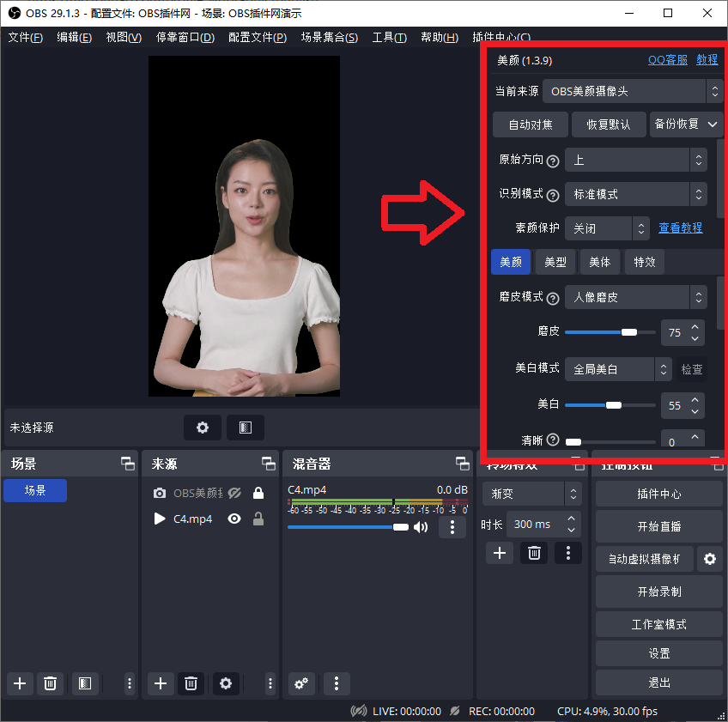728x722 pixels.
Task: Open the 工具(T) menu
Action: pos(389,38)
